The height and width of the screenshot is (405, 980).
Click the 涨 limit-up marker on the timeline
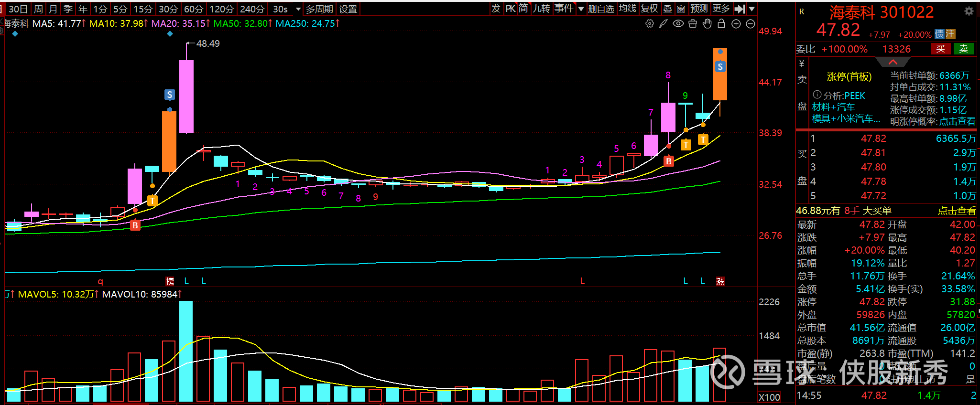click(720, 281)
